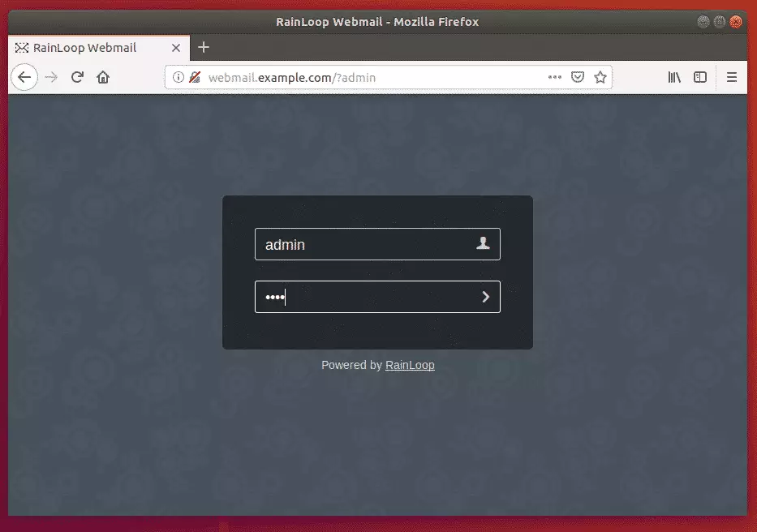757x532 pixels.
Task: Save page to Pocket
Action: [578, 77]
